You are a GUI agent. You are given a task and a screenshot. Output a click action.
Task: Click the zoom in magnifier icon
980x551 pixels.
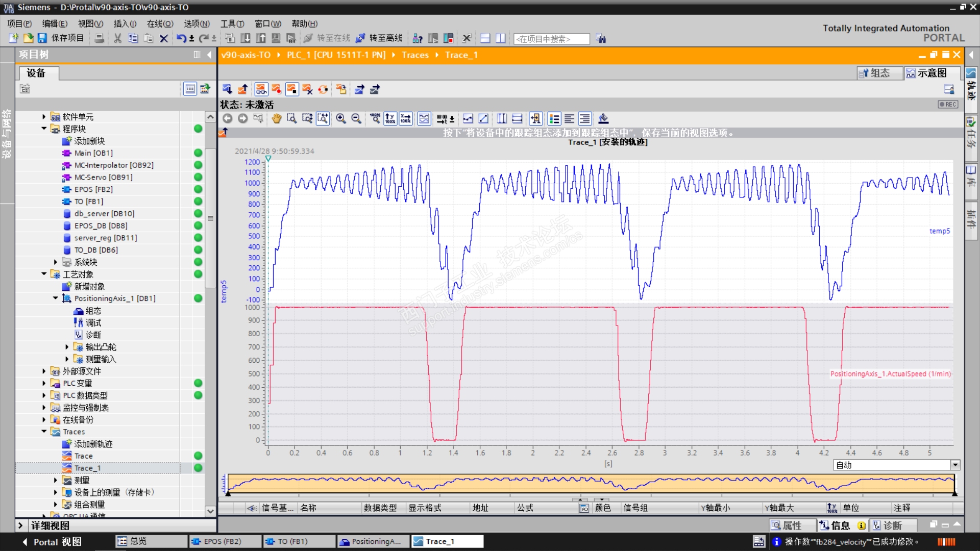coord(341,119)
